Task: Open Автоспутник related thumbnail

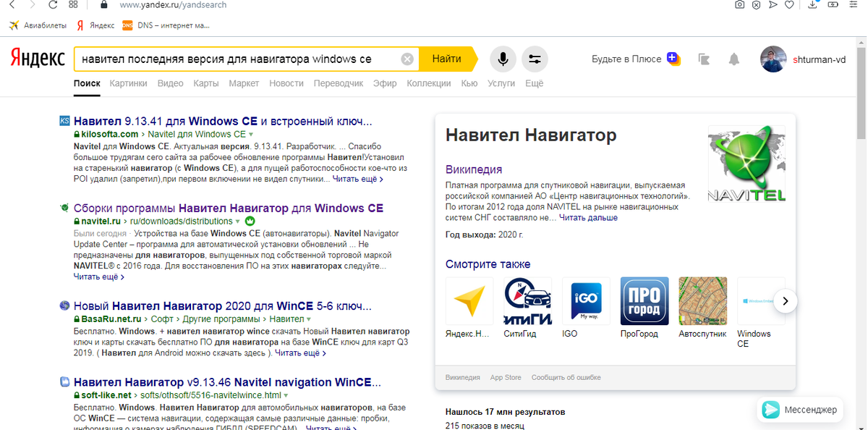Action: pos(702,300)
